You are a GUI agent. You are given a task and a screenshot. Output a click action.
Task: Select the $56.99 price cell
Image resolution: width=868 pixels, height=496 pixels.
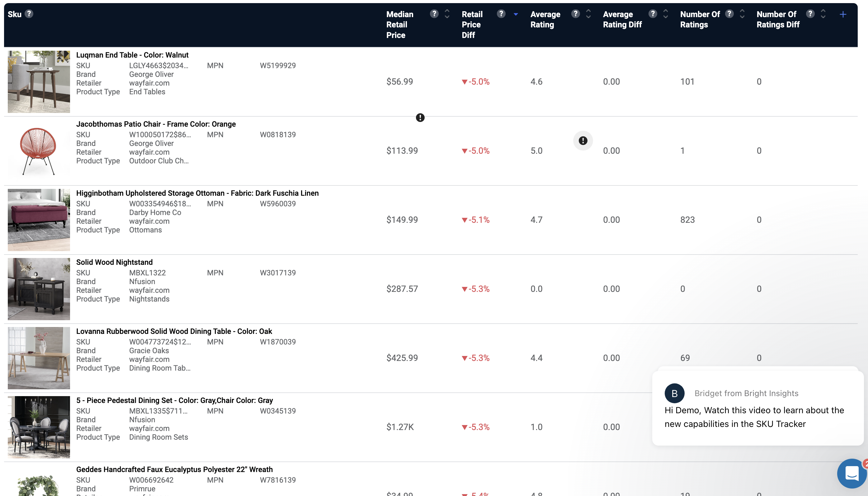point(399,82)
